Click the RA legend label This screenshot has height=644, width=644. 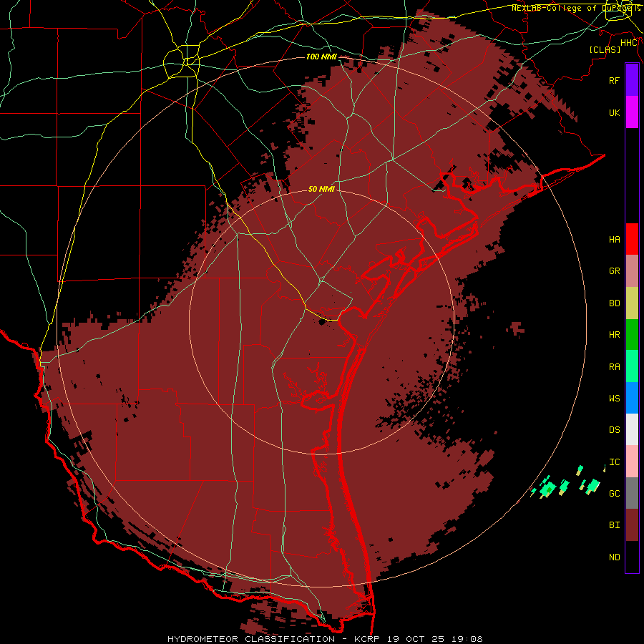coord(614,367)
